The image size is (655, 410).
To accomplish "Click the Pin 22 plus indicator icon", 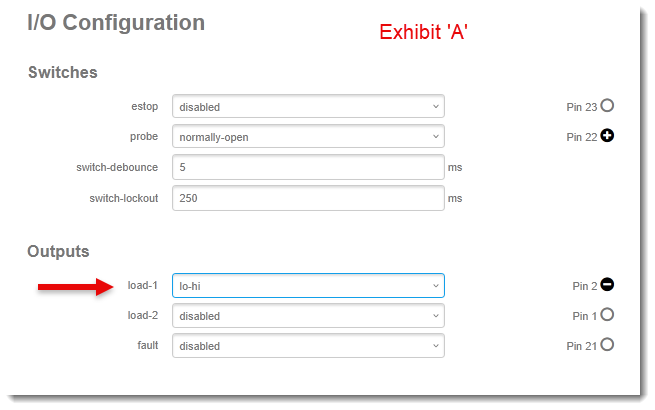I will point(607,136).
